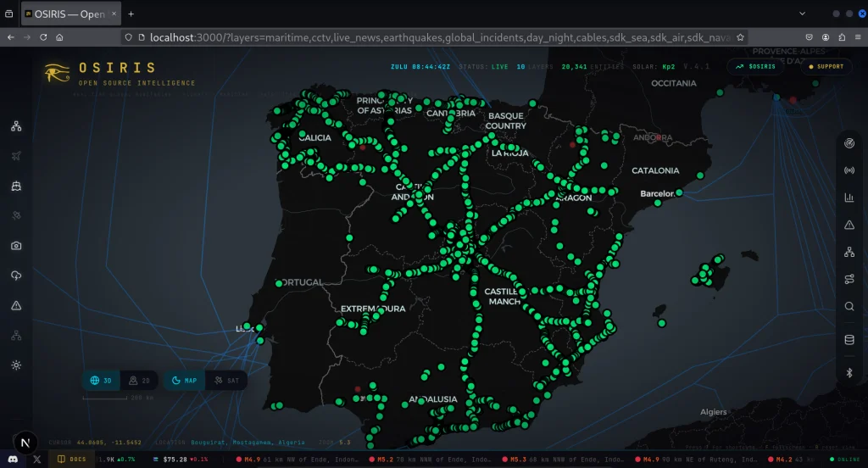This screenshot has height=468, width=868.
Task: Switch to 3D globe view
Action: [102, 381]
